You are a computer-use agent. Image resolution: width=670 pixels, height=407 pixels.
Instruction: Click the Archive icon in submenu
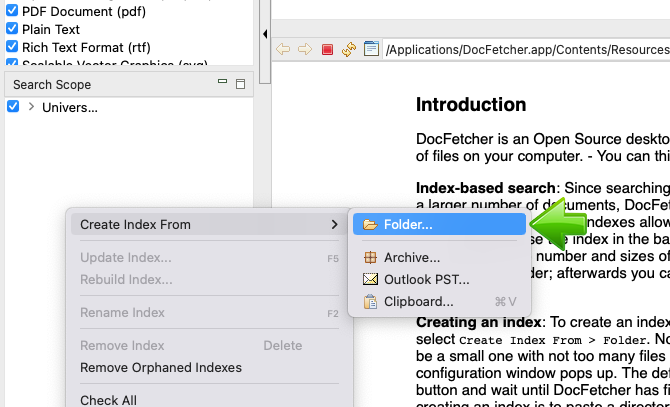(x=370, y=257)
